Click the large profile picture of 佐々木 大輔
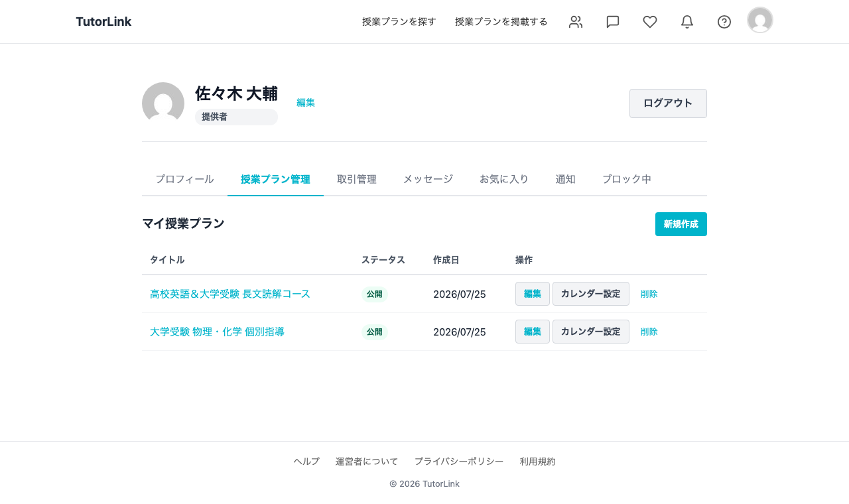849x504 pixels. 163,103
